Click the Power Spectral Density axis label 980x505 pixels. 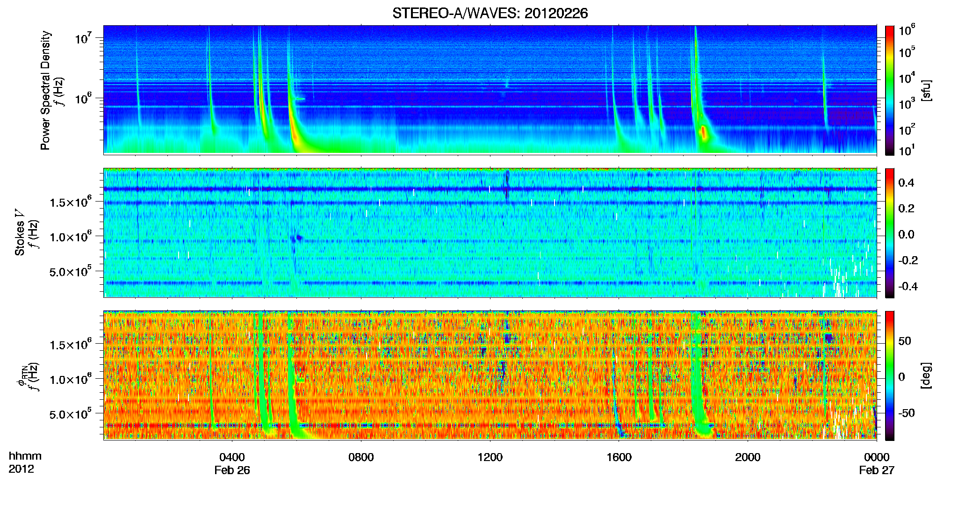45,90
